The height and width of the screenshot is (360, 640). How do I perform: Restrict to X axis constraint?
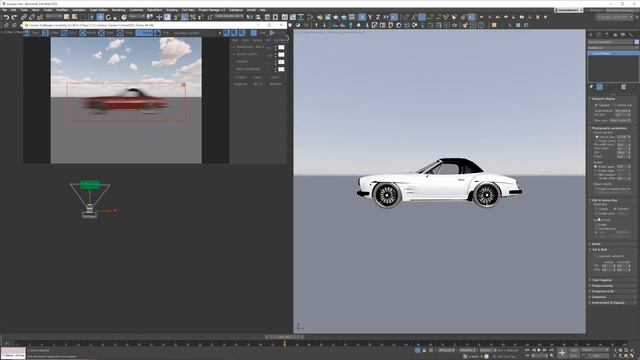pos(362,17)
